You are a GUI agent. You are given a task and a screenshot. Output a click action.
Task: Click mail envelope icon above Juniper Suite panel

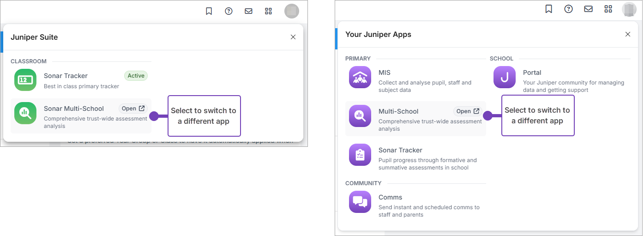pyautogui.click(x=248, y=11)
